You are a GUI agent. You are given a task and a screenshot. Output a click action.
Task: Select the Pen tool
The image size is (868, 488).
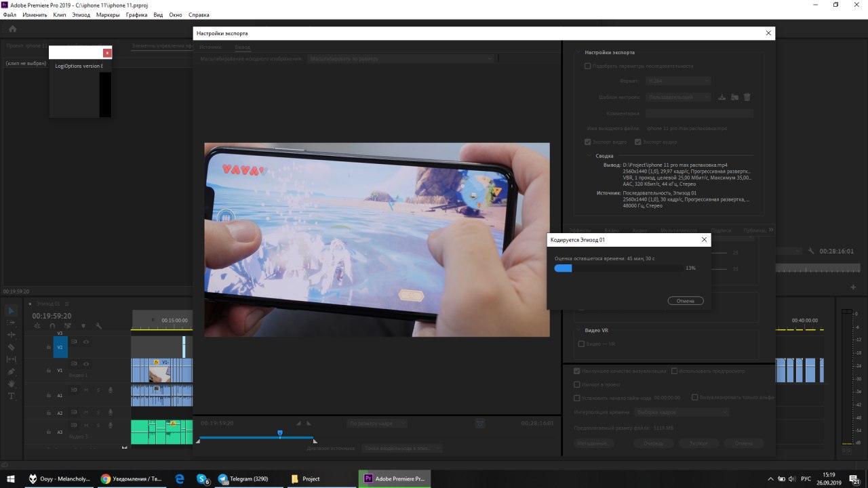click(x=12, y=371)
